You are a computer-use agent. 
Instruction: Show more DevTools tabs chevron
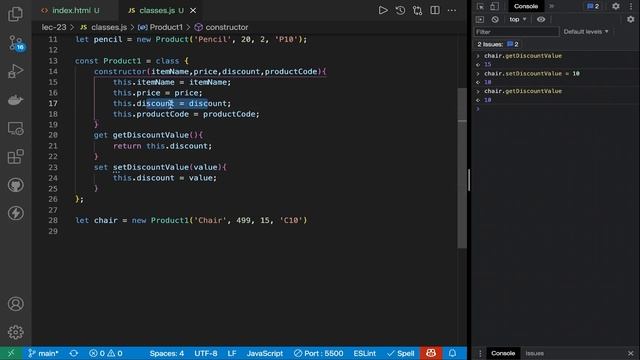[x=551, y=7]
